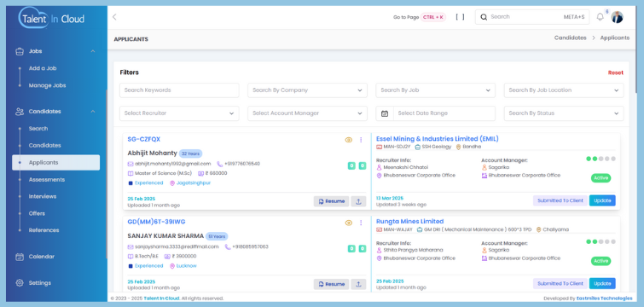This screenshot has height=307, width=644.
Task: Click recruiter icon beside Meenakshi Chhatoi
Action: 379,167
